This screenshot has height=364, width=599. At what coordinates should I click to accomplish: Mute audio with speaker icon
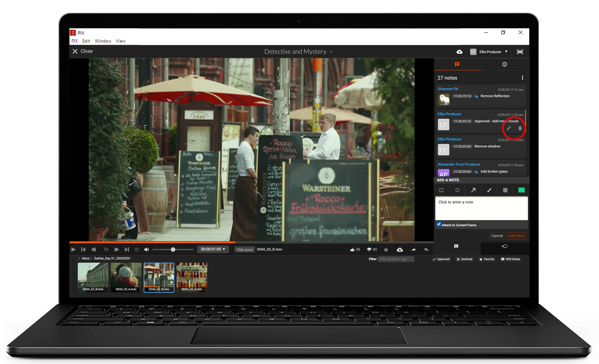pos(146,250)
